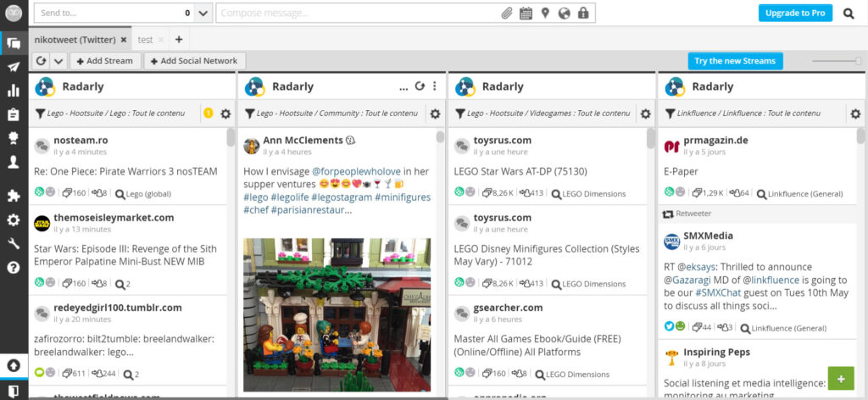Expand the refresh options dropdown arrow
The height and width of the screenshot is (400, 868).
(58, 61)
